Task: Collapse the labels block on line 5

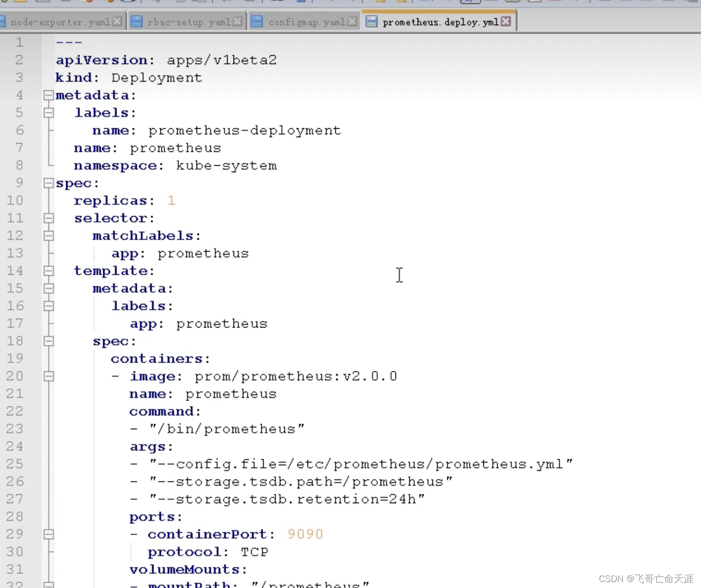Action: (48, 112)
